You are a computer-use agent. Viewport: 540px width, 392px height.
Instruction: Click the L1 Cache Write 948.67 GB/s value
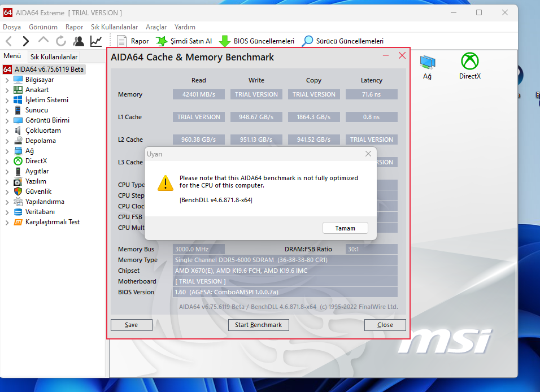point(256,117)
